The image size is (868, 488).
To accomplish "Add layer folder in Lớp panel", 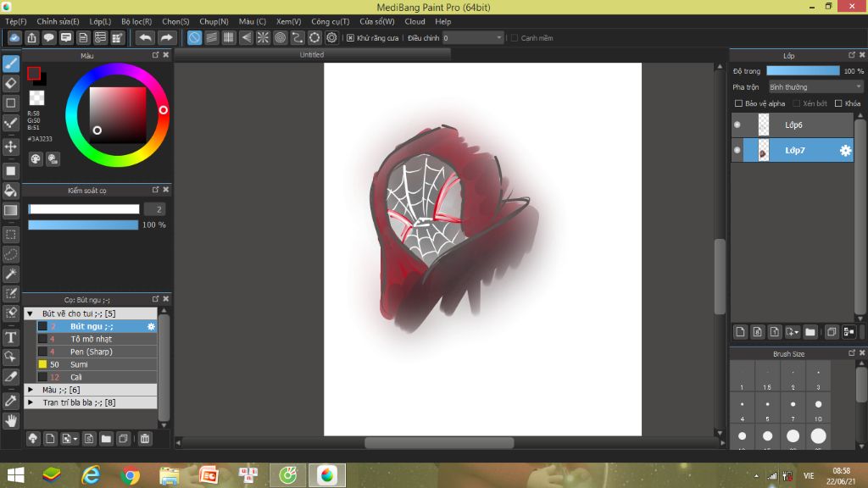I will [x=810, y=332].
